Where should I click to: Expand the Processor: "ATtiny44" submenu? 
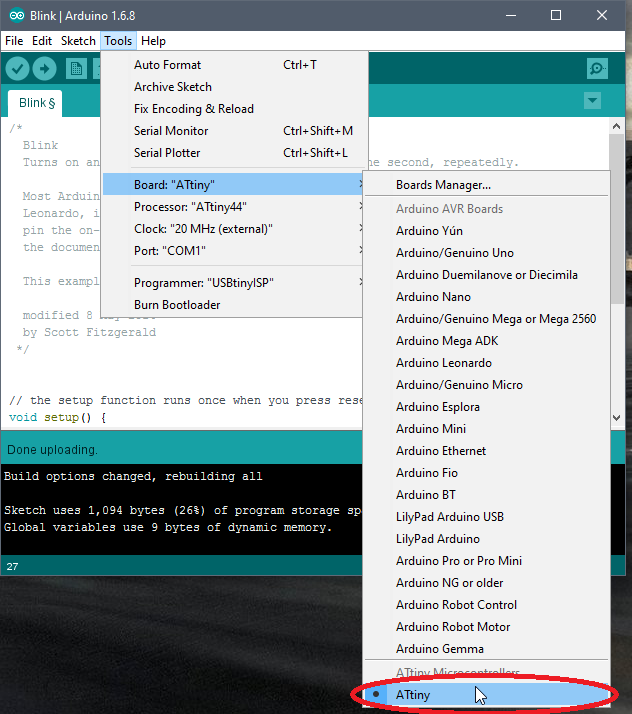[233, 207]
